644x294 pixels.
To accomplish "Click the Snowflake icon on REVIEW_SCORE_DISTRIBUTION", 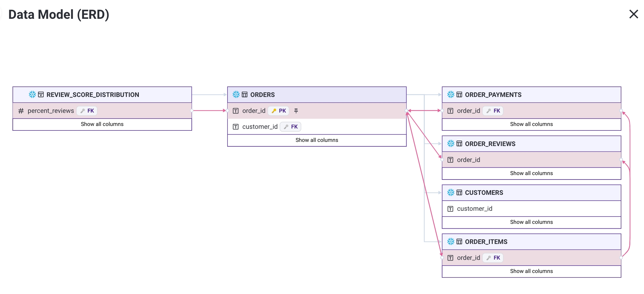I will [x=32, y=94].
